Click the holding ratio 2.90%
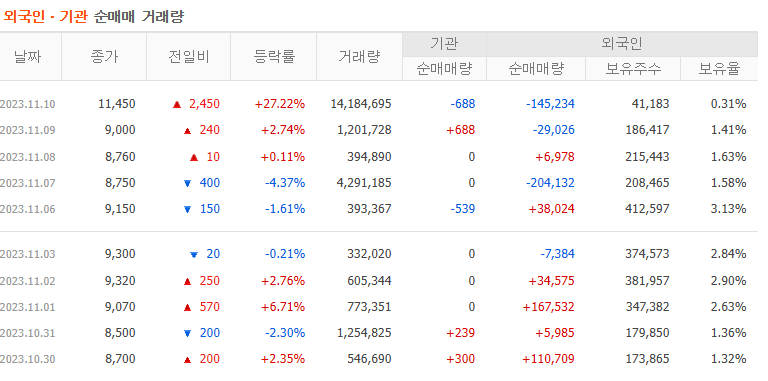Image resolution: width=768 pixels, height=381 pixels. [x=728, y=281]
